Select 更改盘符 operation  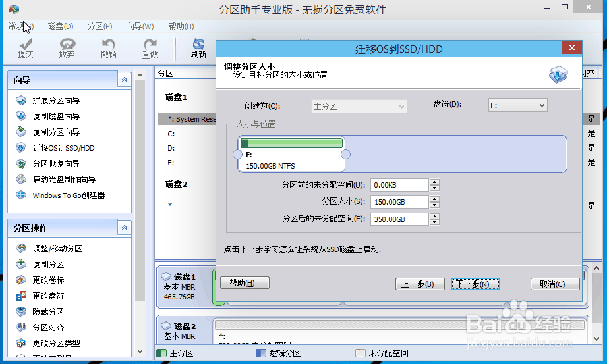pos(48,296)
